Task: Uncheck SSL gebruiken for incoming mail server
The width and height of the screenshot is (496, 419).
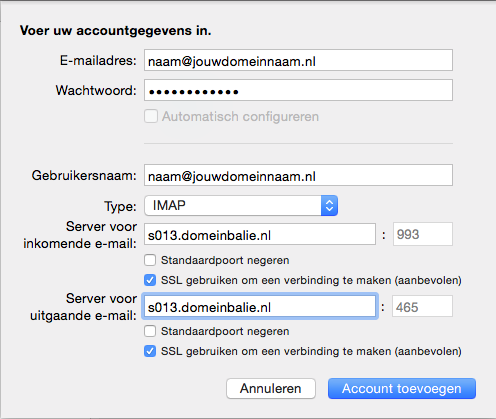Action: point(150,280)
